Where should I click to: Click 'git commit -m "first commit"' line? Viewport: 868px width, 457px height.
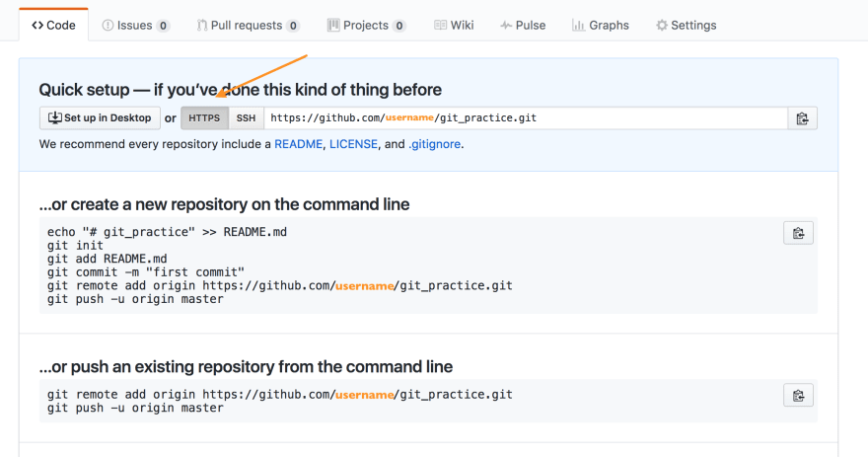[x=146, y=272]
